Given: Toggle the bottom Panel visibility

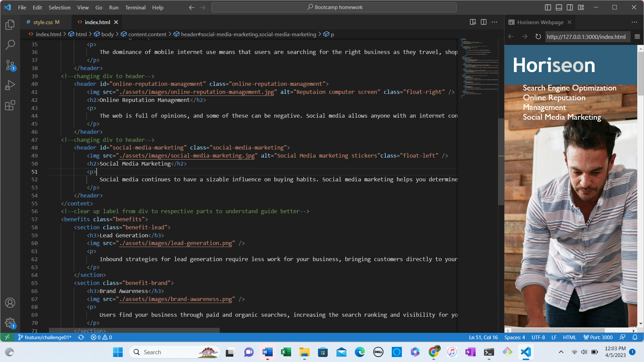Looking at the screenshot, I should point(558,7).
